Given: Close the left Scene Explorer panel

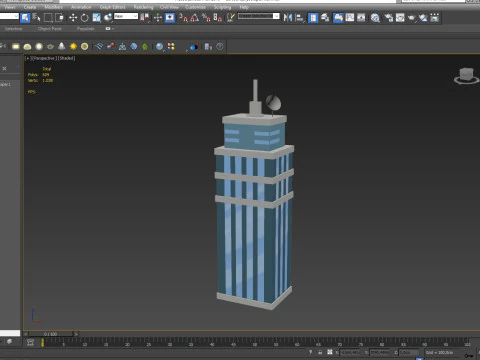Looking at the screenshot, I should point(4,68).
